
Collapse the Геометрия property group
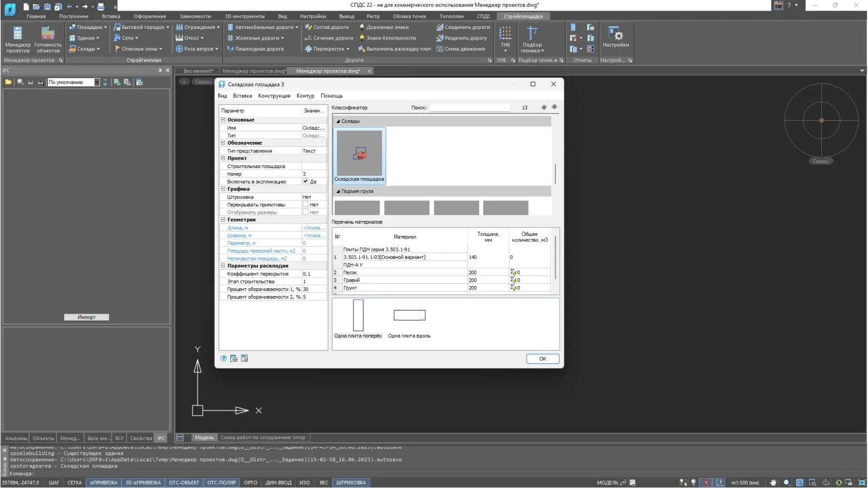point(223,220)
